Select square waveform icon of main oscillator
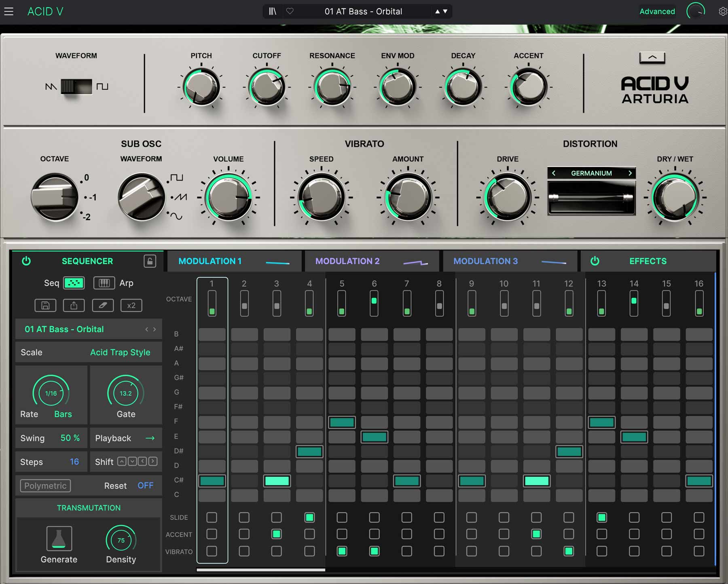 102,86
